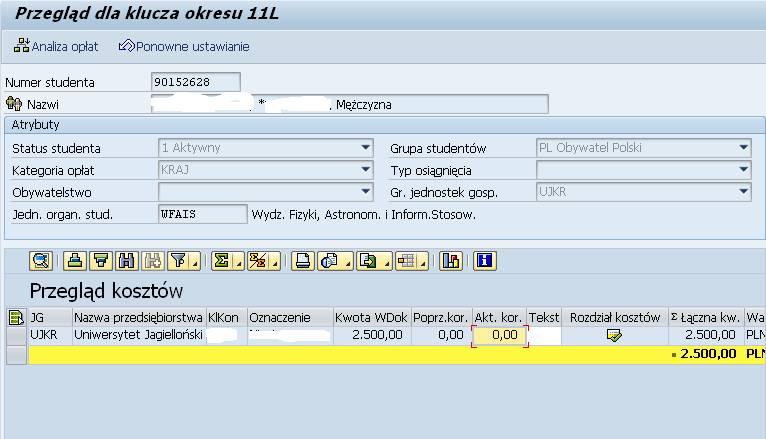Open the blue Information icon
The width and height of the screenshot is (766, 439).
pos(485,261)
